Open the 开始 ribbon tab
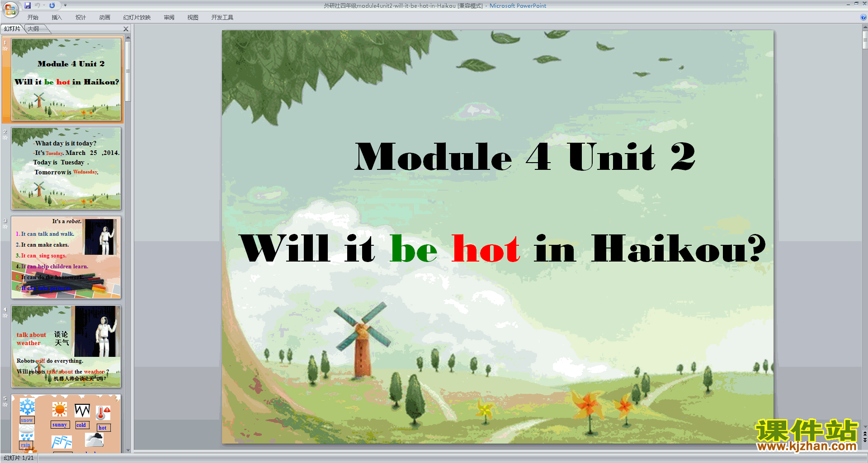This screenshot has width=868, height=463. point(33,18)
